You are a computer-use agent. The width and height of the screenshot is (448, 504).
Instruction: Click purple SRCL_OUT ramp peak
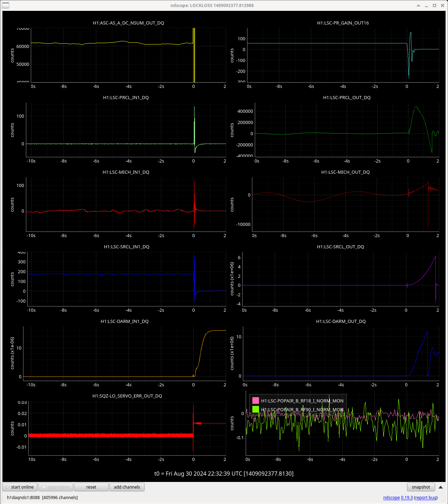(435, 257)
